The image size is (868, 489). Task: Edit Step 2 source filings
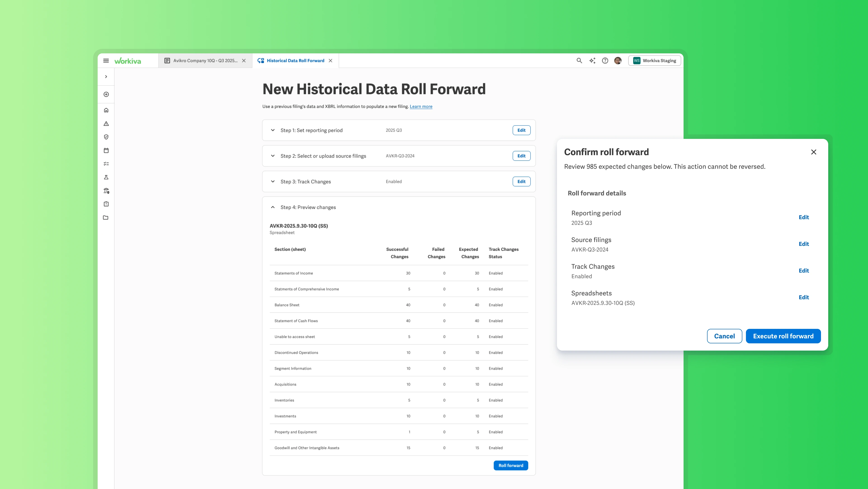pyautogui.click(x=521, y=156)
